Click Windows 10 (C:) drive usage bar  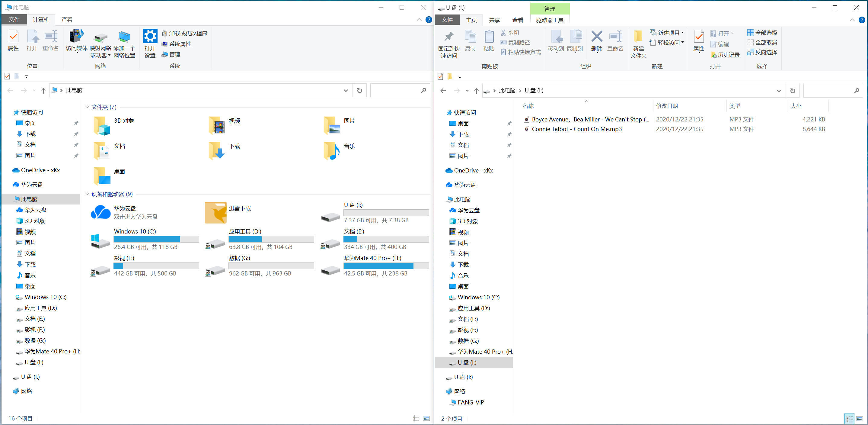156,239
